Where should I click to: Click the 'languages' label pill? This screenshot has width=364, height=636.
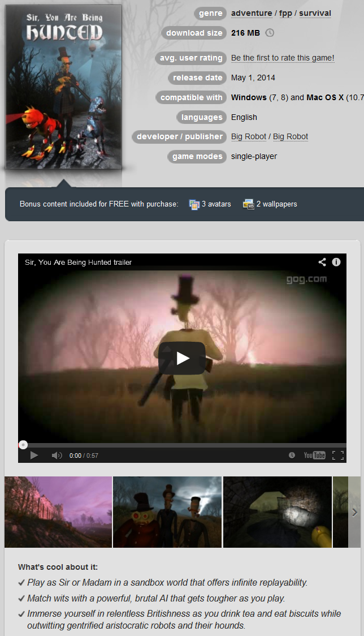201,117
